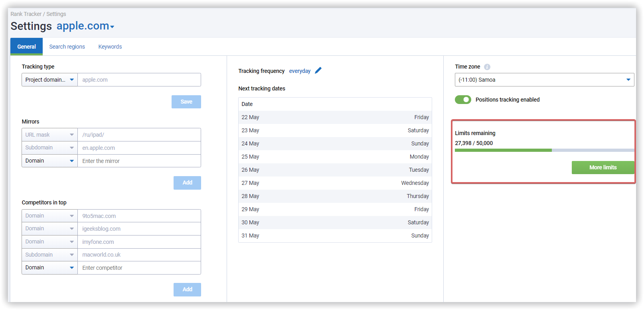Click Add button under Mirrors
644x310 pixels.
pyautogui.click(x=187, y=183)
